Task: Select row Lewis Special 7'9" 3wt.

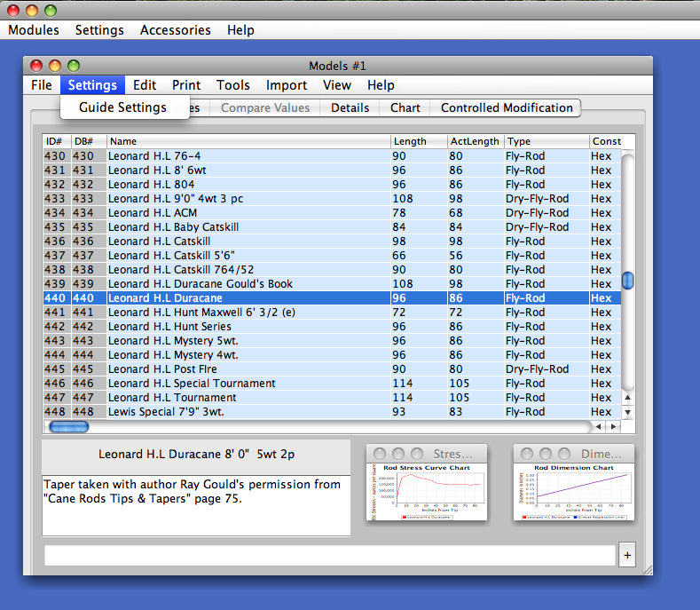Action: click(332, 412)
